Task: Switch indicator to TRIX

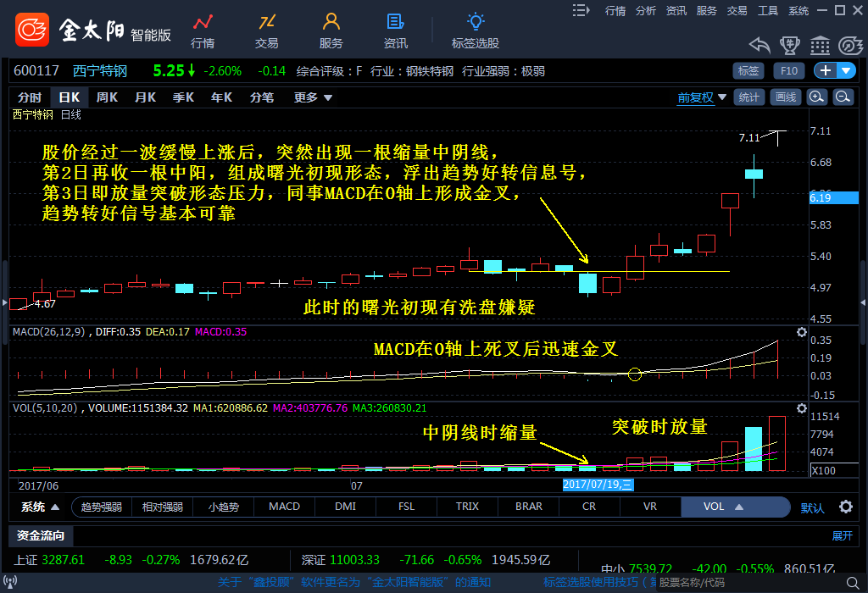Action: (x=467, y=507)
